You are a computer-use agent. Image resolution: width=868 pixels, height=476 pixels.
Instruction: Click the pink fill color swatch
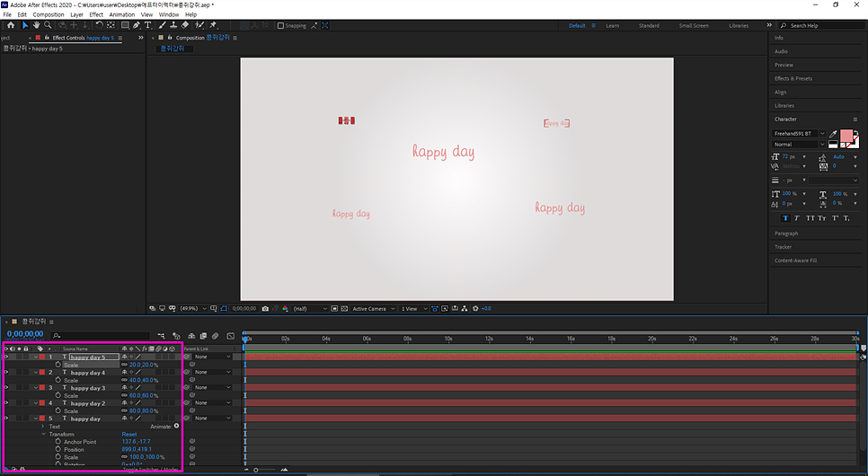coord(846,137)
